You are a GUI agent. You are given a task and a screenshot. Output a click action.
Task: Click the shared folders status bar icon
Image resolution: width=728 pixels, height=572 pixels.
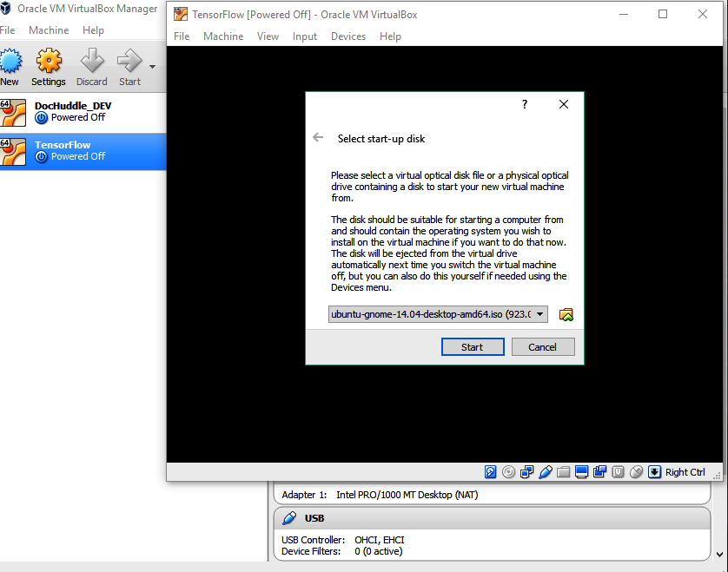tap(563, 472)
